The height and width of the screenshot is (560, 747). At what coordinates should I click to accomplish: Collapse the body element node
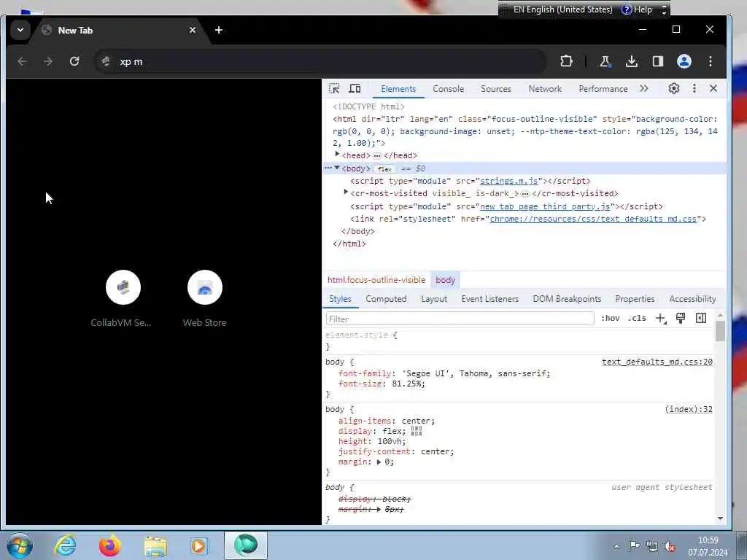(x=337, y=168)
